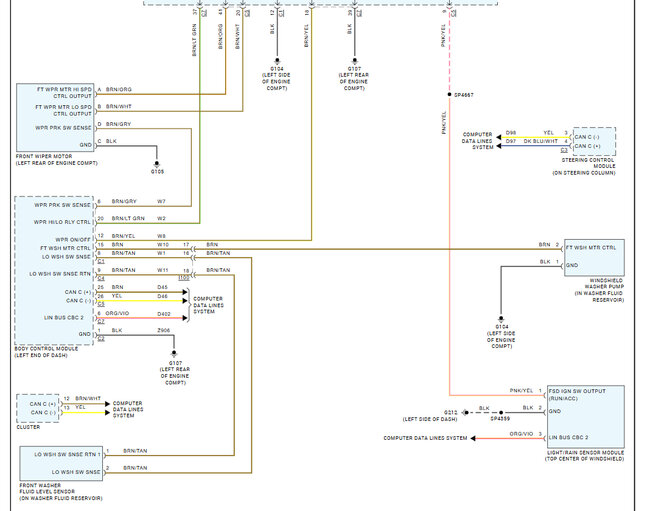Viewport: 650px width, 511px height.
Task: Click the STEERING CONTROL MODULE label
Action: (588, 163)
